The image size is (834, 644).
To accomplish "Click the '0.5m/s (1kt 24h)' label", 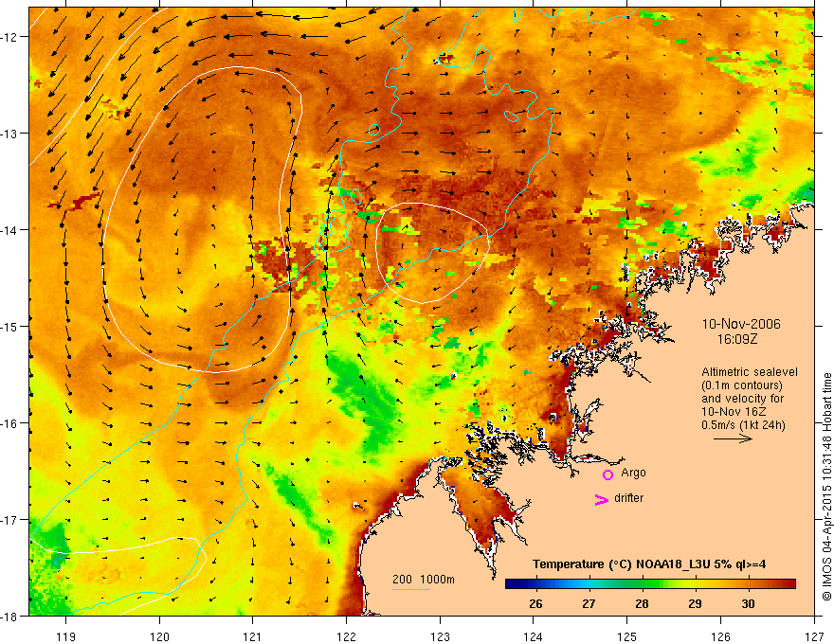I will pyautogui.click(x=743, y=425).
